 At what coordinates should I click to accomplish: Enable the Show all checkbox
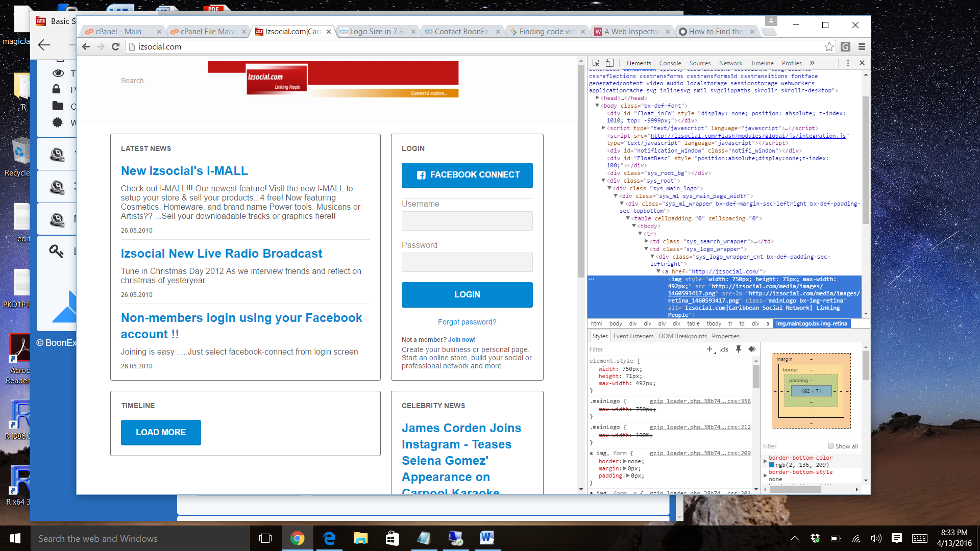pos(830,446)
